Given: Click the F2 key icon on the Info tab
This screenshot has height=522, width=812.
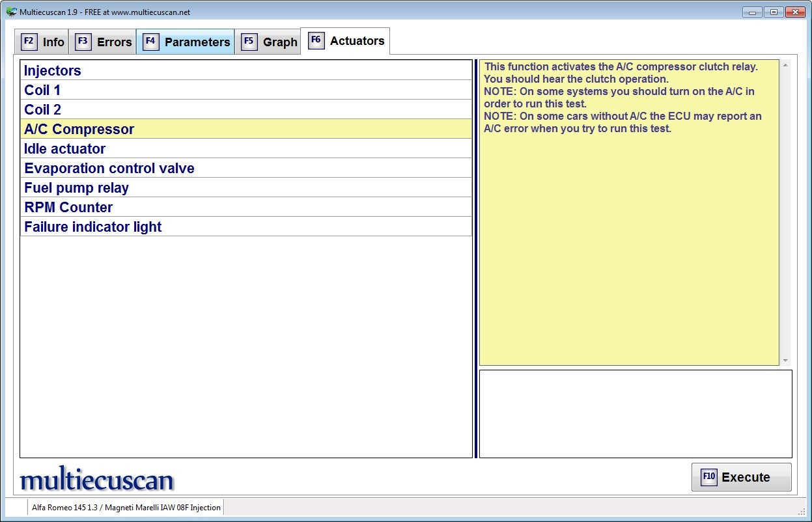Looking at the screenshot, I should 28,41.
